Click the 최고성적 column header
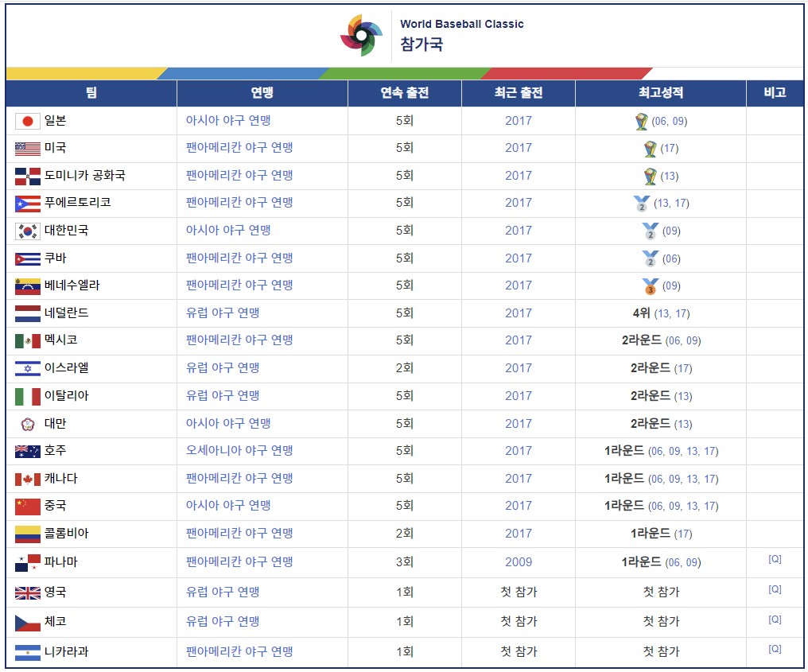The height and width of the screenshot is (672, 808). (661, 93)
